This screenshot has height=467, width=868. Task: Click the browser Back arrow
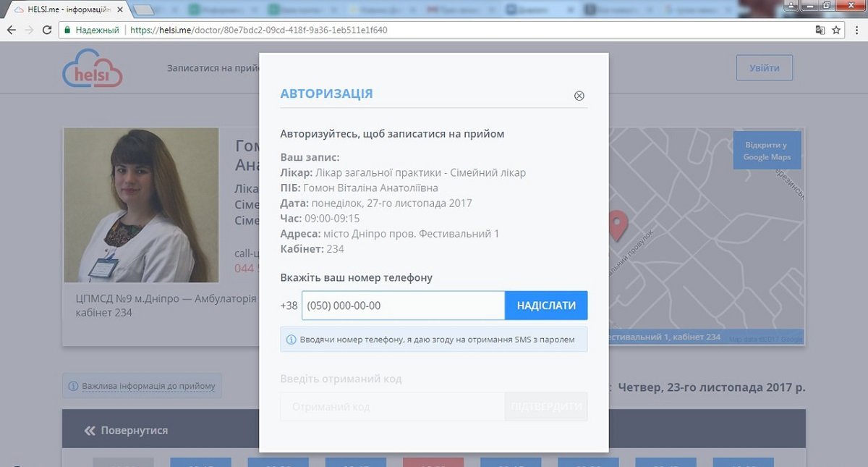coord(12,30)
